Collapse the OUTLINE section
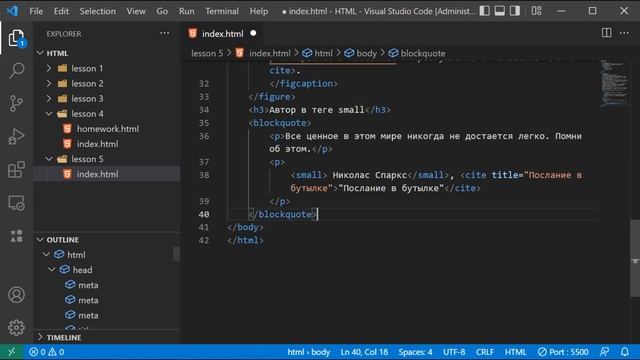 tap(40, 240)
